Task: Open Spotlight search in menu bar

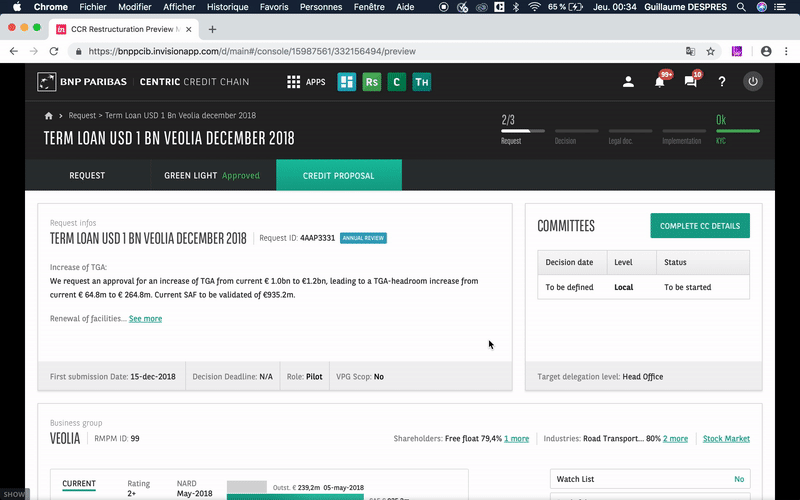Action: (x=741, y=7)
